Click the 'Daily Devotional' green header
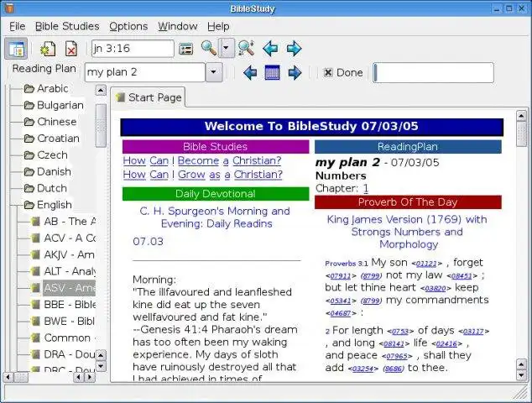532x403 pixels. (x=216, y=194)
